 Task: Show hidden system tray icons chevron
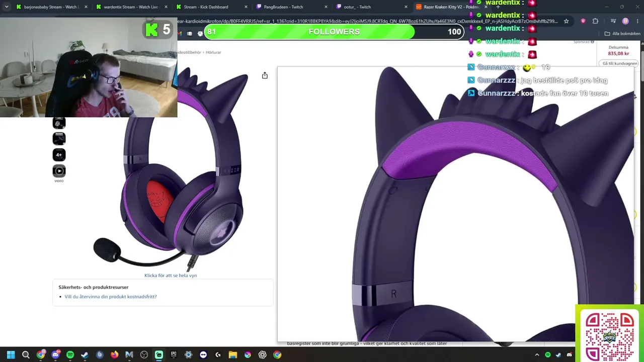(x=537, y=355)
